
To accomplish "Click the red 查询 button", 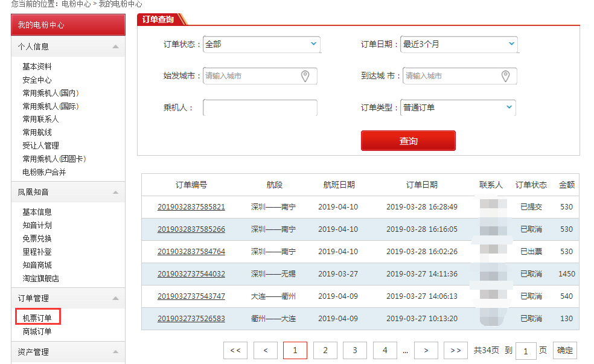I will tap(408, 141).
